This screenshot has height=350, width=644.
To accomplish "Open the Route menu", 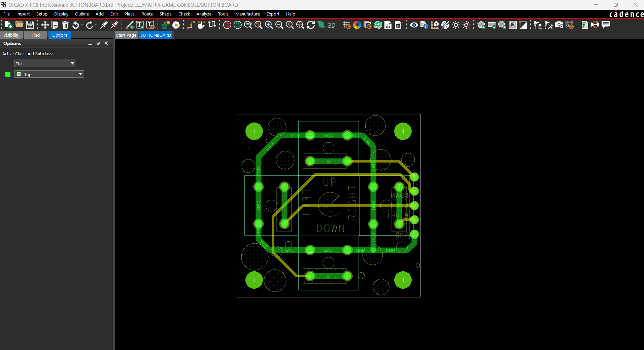I will 147,14.
